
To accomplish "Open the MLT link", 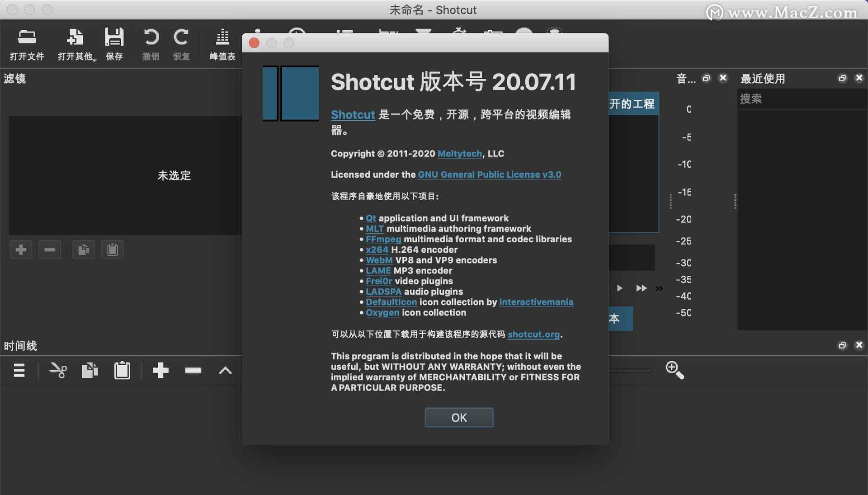I will coord(375,229).
